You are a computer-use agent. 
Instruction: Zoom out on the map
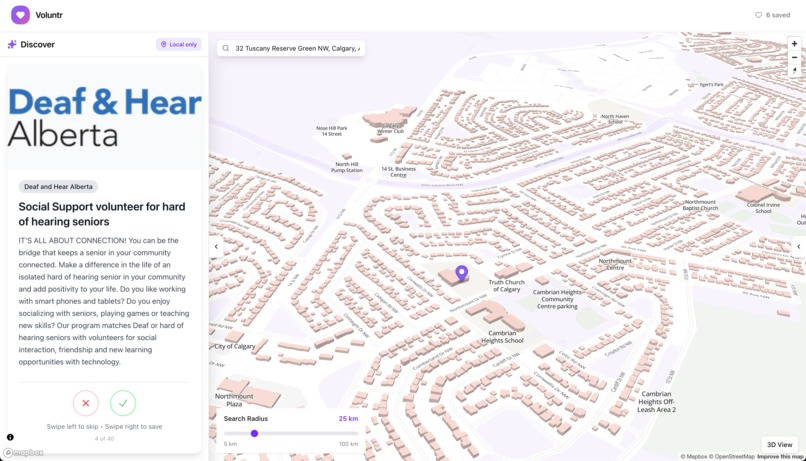[794, 57]
